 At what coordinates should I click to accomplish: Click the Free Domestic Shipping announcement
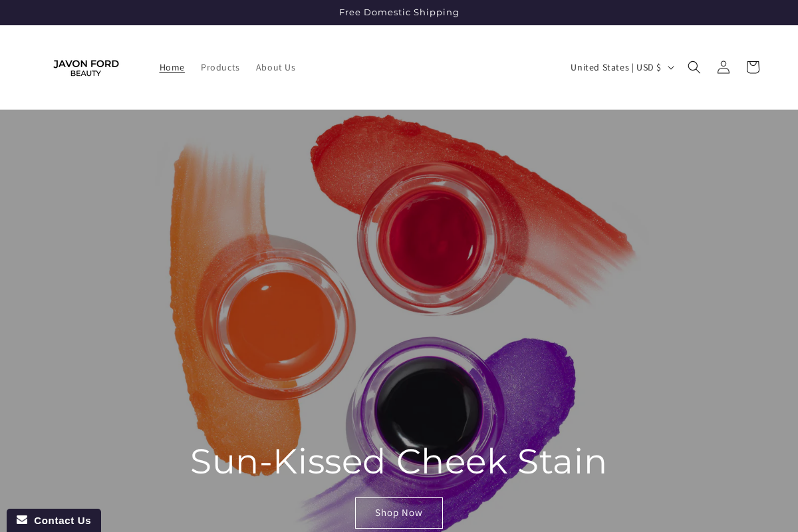pos(399,12)
